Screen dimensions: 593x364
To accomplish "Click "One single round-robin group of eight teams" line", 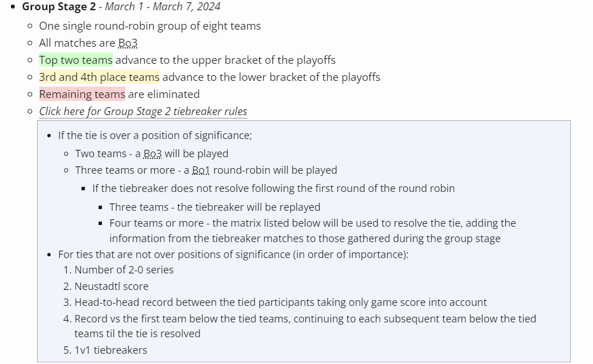I will pos(150,26).
